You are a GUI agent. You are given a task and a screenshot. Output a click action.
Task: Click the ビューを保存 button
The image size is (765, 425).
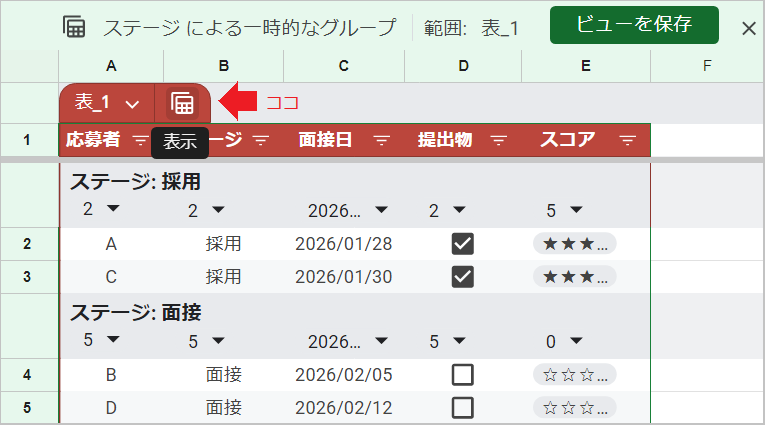coord(634,26)
